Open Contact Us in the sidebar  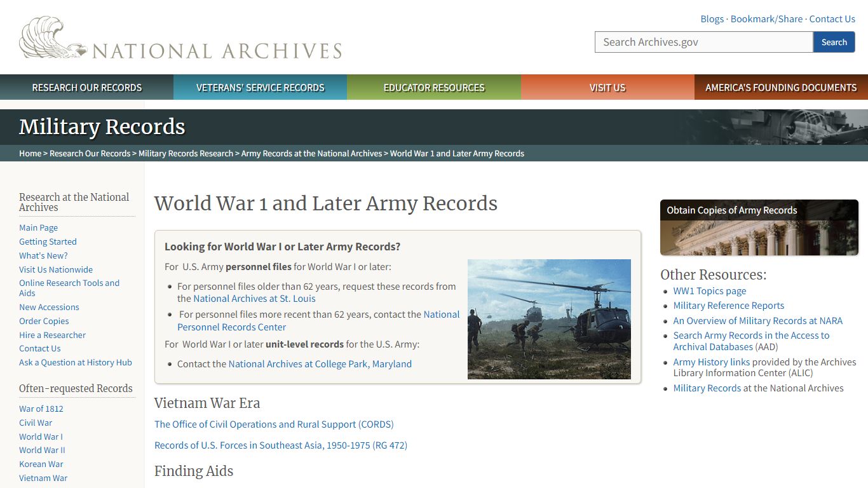pyautogui.click(x=39, y=348)
